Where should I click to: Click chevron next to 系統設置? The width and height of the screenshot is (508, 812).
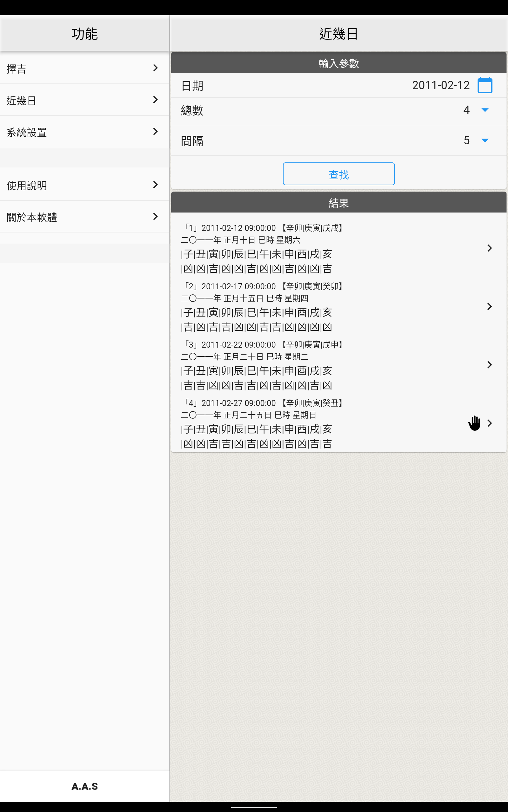[155, 132]
